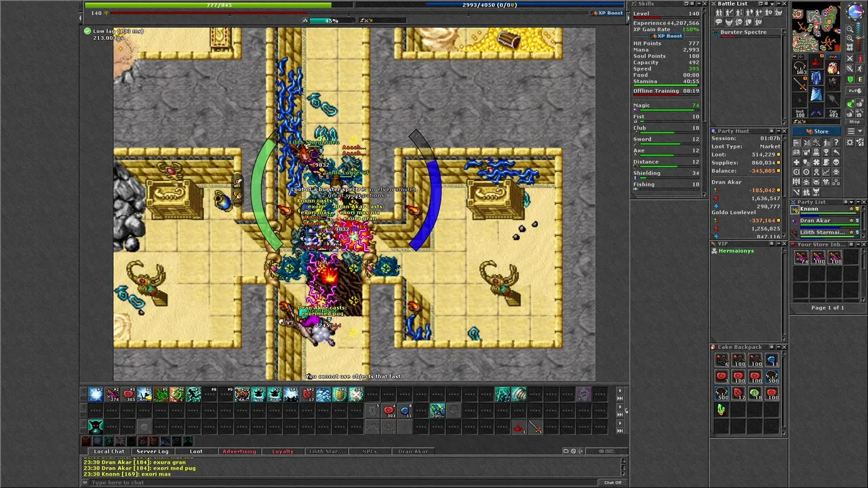Select the green shield defensive stance
The image size is (868, 488).
click(x=850, y=79)
